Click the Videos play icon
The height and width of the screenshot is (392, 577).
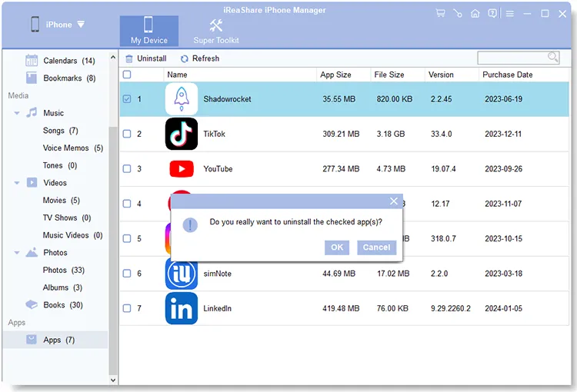(x=32, y=182)
